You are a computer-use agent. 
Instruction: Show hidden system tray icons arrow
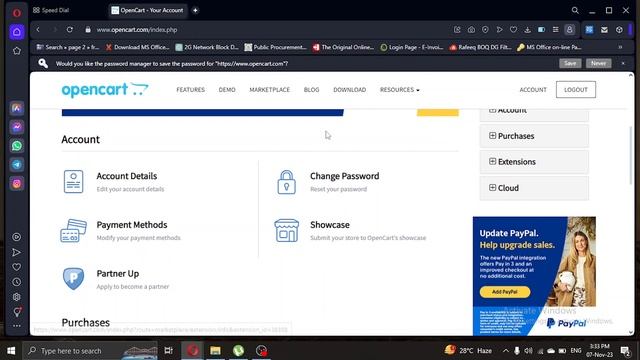point(505,351)
